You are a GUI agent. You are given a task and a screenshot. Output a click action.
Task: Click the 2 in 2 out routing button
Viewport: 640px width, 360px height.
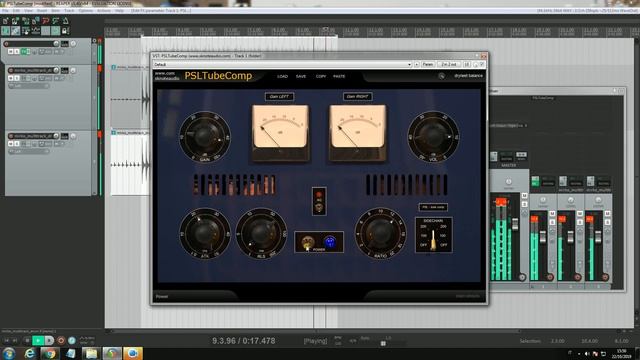449,64
